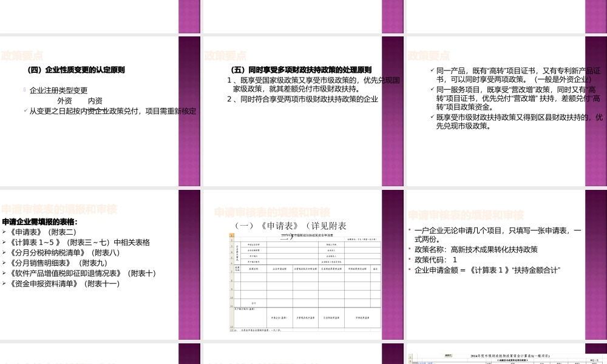Click the heading 申请企业需填报的表格:
Viewport: 607px width, 364px height.
(40, 222)
